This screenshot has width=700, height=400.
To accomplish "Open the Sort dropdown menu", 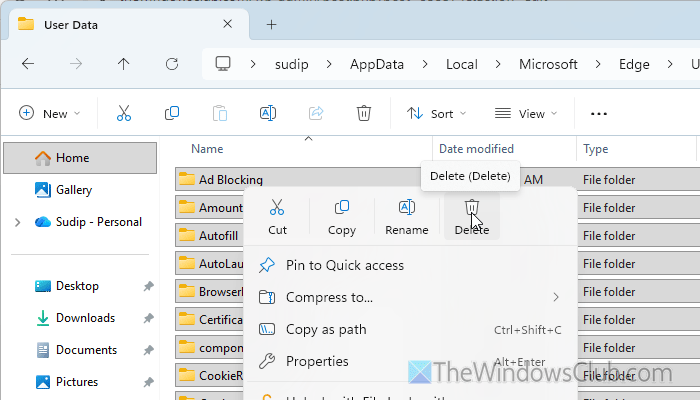I will [x=436, y=113].
